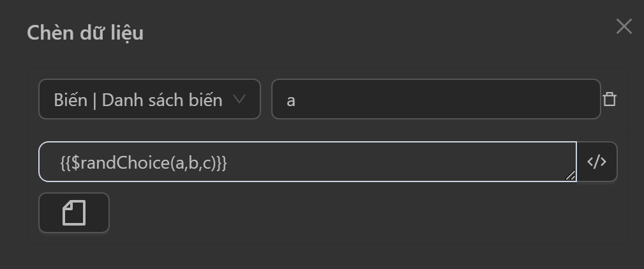Image resolution: width=644 pixels, height=269 pixels.
Task: Remove variable 'a' using the bin icon
Action: point(610,99)
